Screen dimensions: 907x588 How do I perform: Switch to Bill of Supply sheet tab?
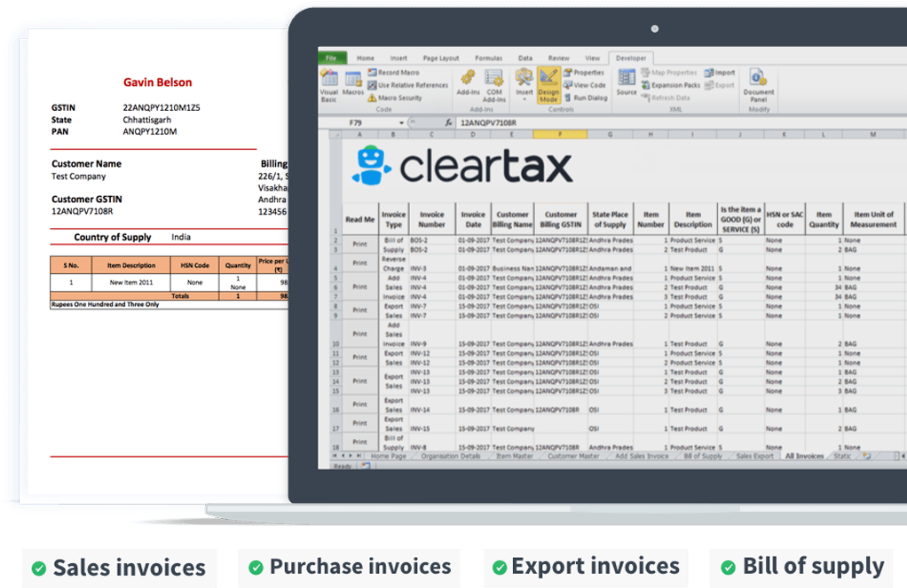click(703, 456)
